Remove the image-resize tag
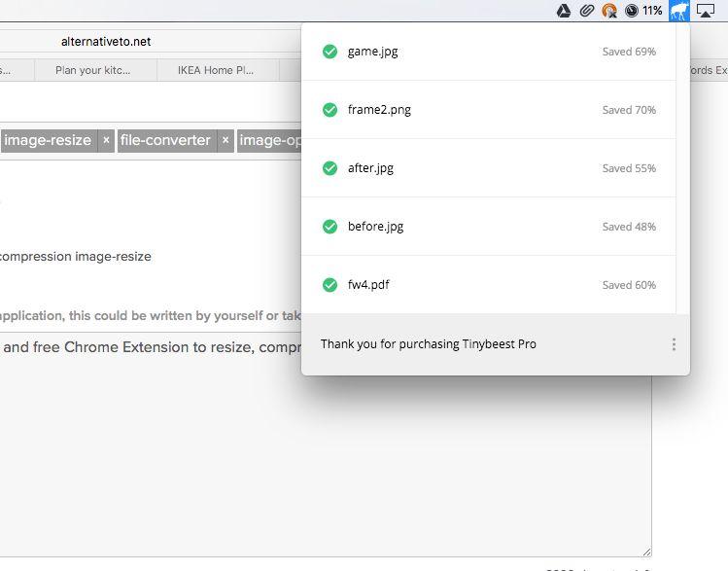Viewport: 728px width, 571px height. tap(106, 140)
